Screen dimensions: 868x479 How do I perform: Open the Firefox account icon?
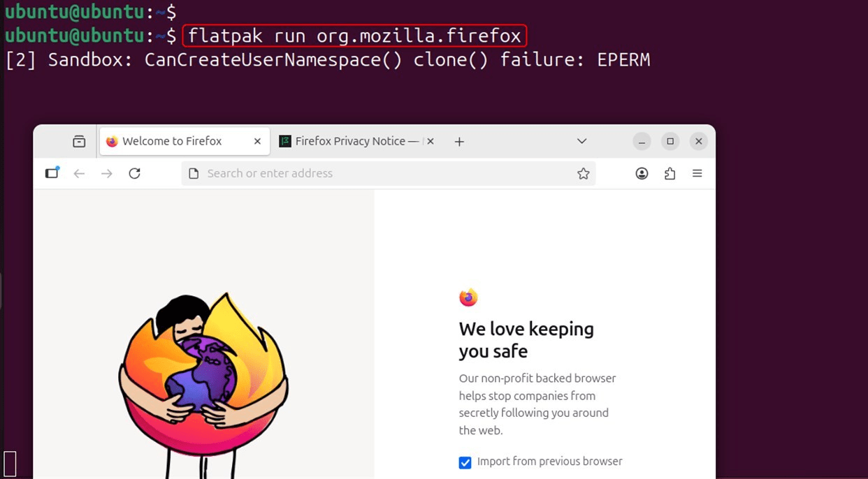click(x=642, y=173)
